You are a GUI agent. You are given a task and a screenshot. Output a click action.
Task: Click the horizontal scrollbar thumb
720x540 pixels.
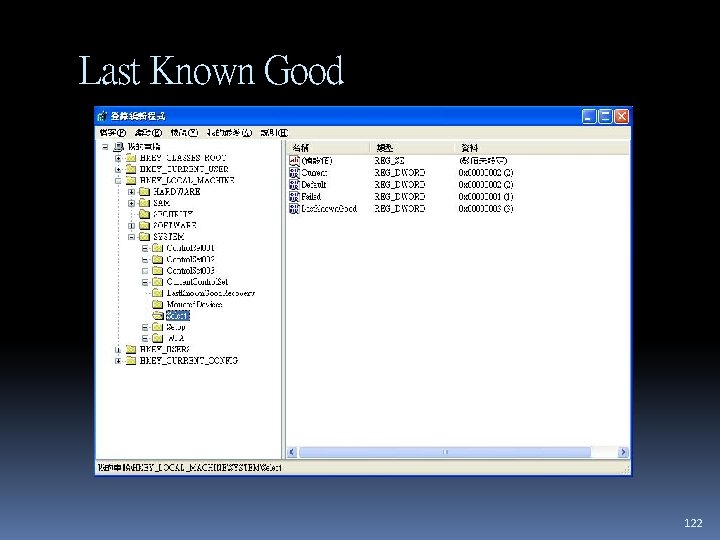(445, 452)
